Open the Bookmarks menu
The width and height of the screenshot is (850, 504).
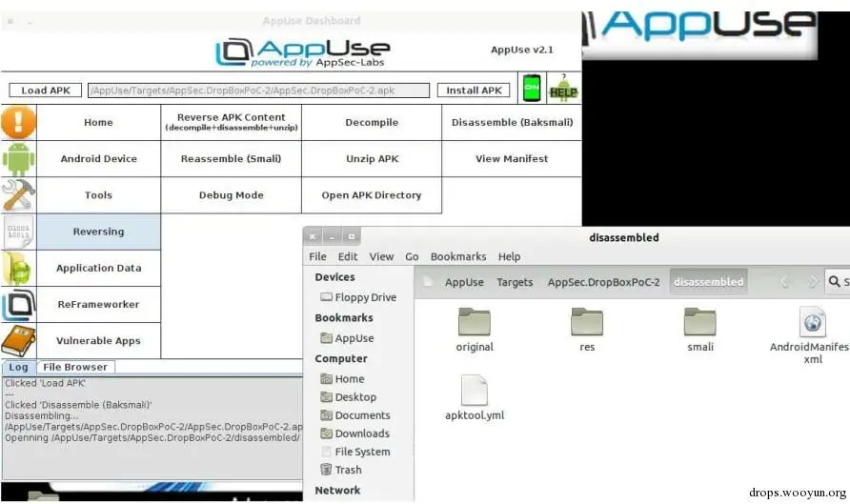[x=458, y=256]
